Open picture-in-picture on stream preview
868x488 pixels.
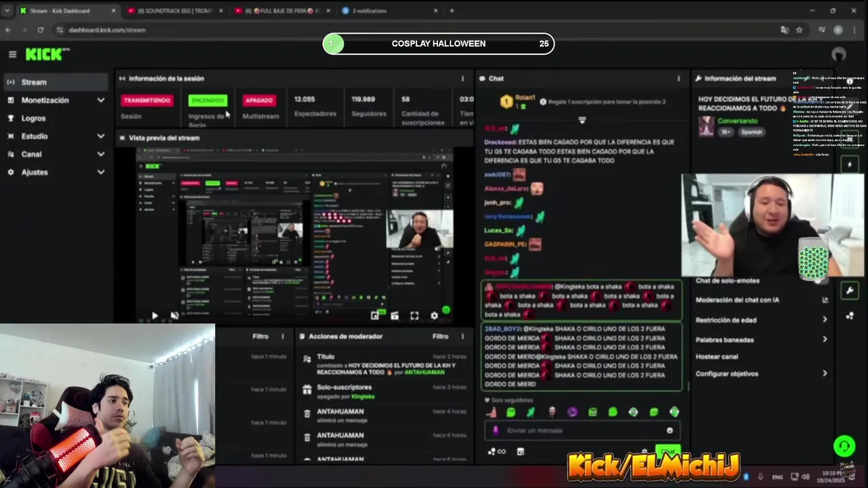pos(375,316)
